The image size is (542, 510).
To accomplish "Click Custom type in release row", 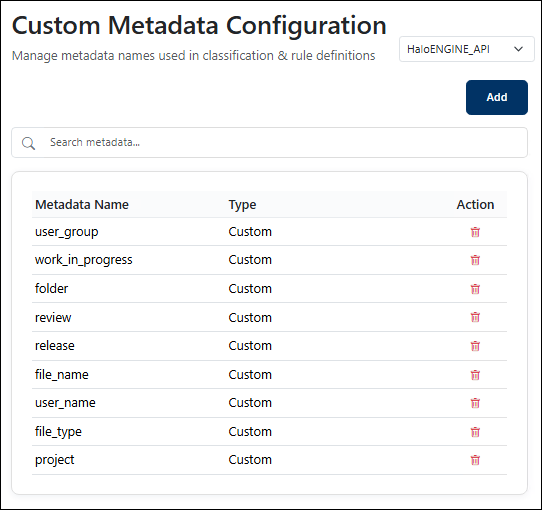I will pos(250,346).
